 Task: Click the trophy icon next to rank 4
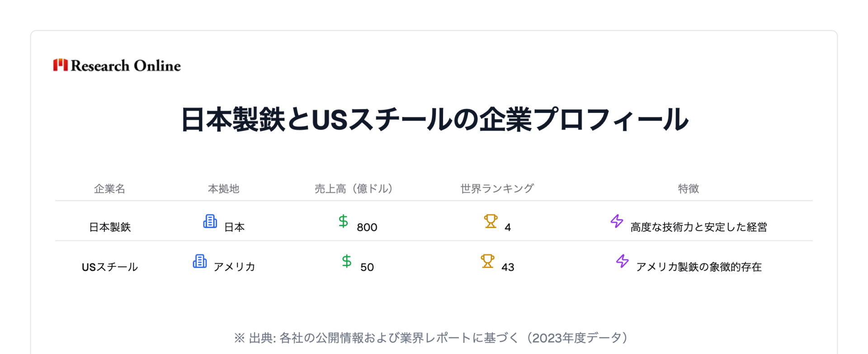[491, 221]
